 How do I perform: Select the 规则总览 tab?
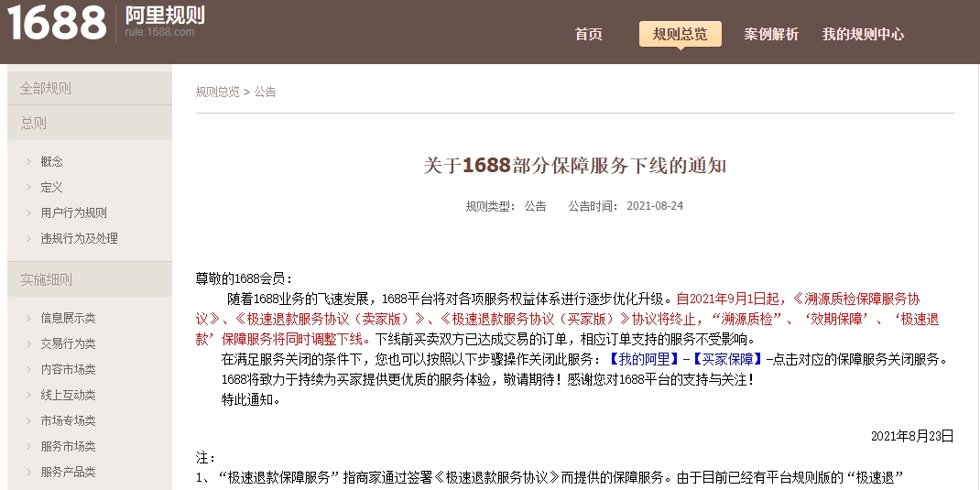(x=680, y=34)
